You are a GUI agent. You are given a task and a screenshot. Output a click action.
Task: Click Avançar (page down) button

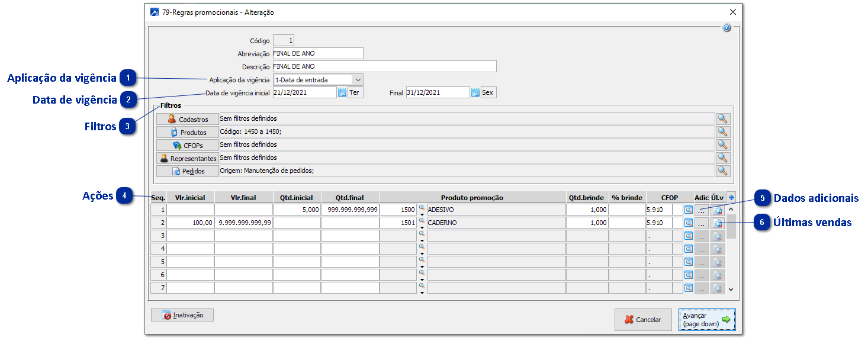(x=706, y=320)
